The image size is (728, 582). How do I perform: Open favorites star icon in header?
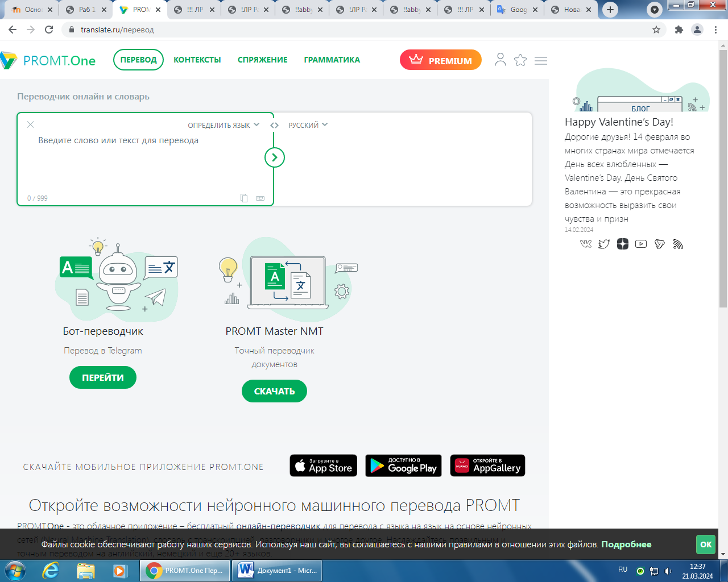520,60
